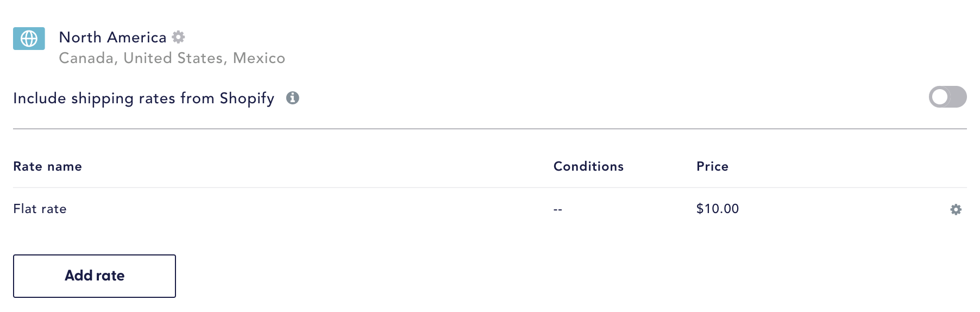Click the Conditions column header
980x312 pixels.
pos(588,166)
